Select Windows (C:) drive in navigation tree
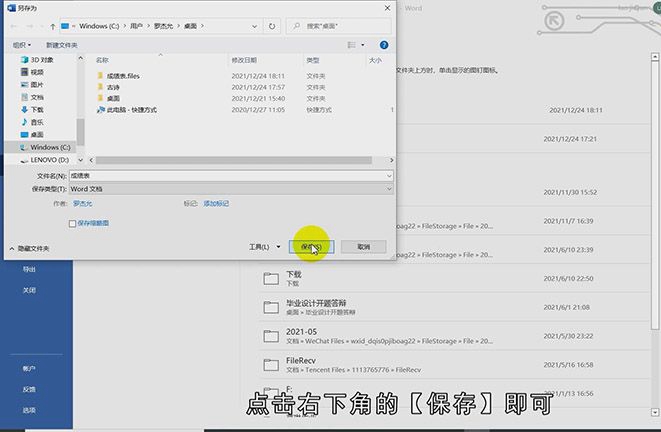The image size is (661, 432). [x=45, y=147]
